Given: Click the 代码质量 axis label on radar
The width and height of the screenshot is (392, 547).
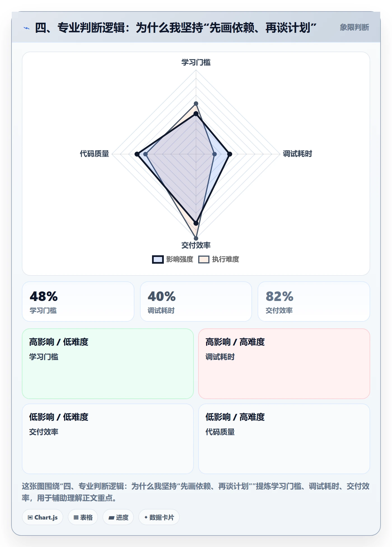Looking at the screenshot, I should [x=94, y=154].
